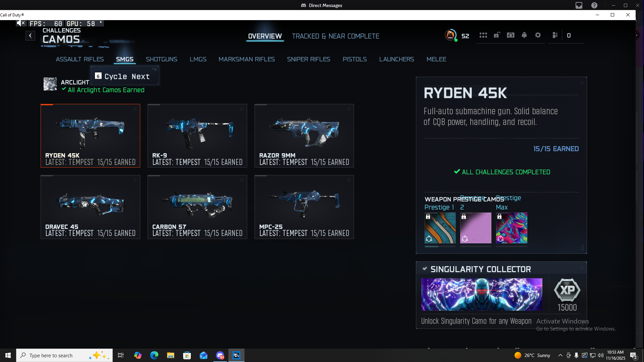Select the Prestige Max camo swatch
The height and width of the screenshot is (362, 644).
[512, 228]
